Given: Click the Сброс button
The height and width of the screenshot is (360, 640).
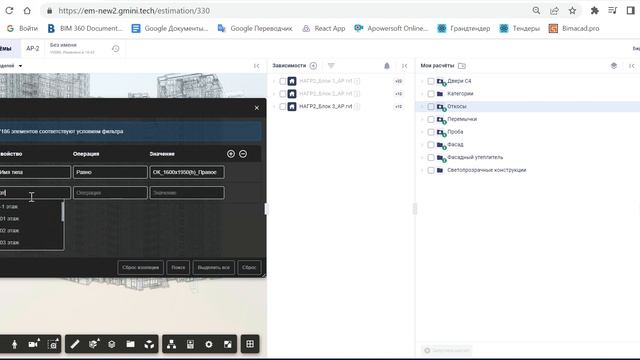Looking at the screenshot, I should (x=249, y=268).
